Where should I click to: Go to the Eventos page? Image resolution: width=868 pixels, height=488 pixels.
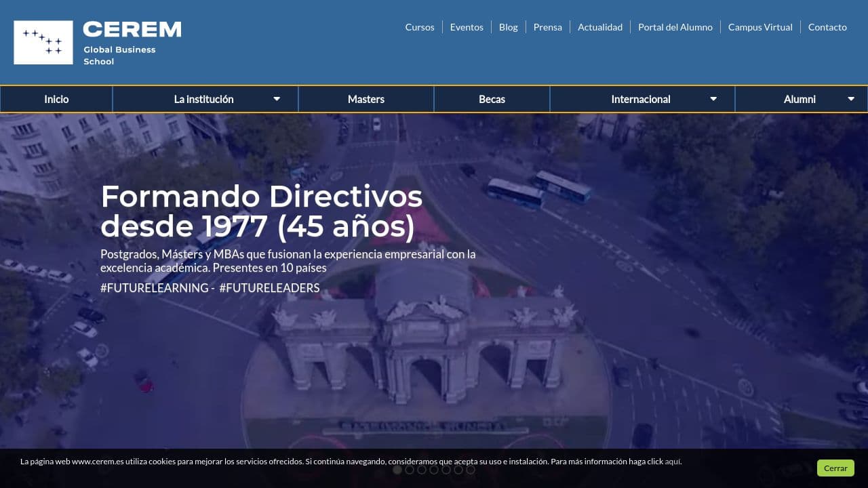pos(467,27)
